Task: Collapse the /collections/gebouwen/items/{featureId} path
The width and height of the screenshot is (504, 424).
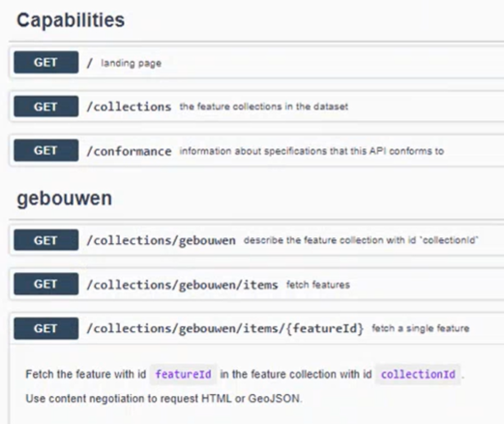Action: [x=225, y=328]
